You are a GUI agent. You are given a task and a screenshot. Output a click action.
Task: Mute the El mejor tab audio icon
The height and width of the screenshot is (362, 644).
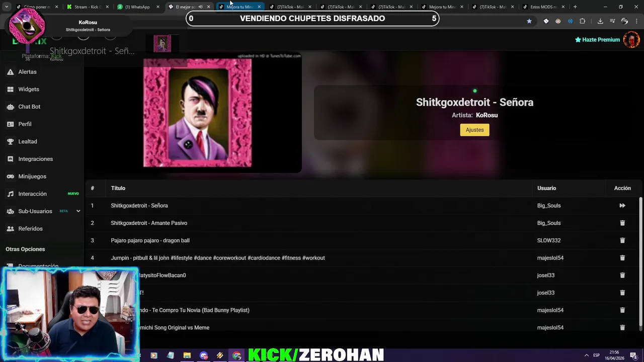(200, 7)
